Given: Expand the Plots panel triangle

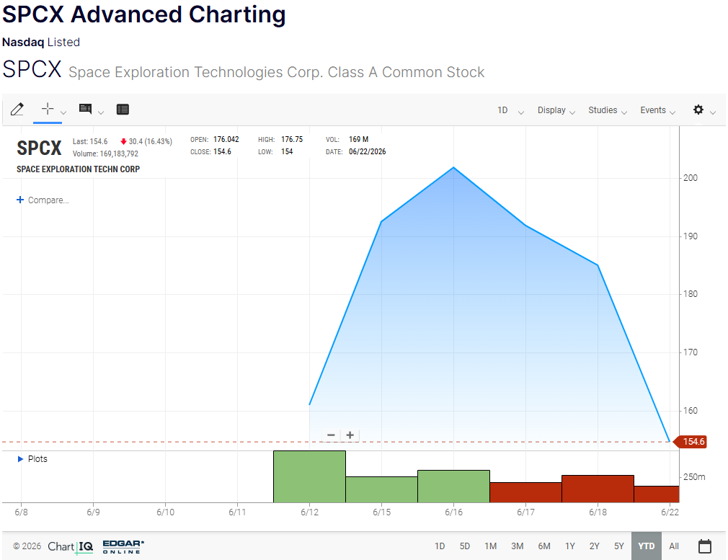Looking at the screenshot, I should (20, 459).
